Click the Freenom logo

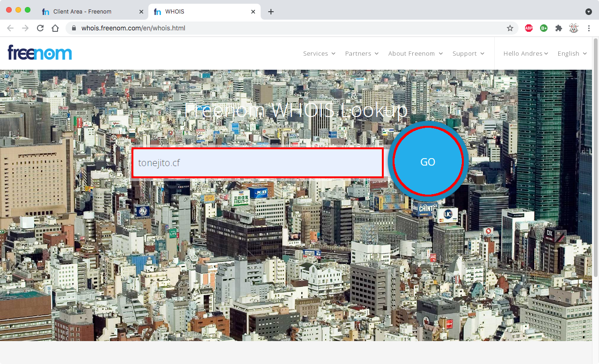[40, 53]
